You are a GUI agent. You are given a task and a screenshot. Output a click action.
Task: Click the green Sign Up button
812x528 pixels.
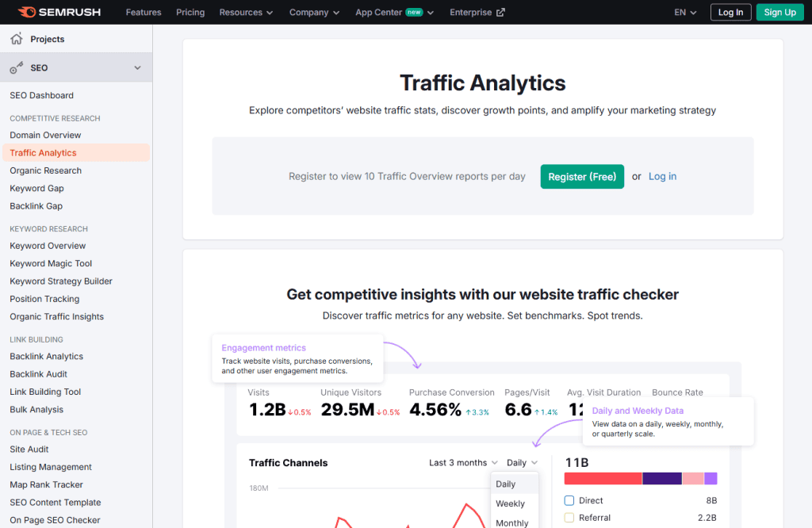pyautogui.click(x=779, y=13)
